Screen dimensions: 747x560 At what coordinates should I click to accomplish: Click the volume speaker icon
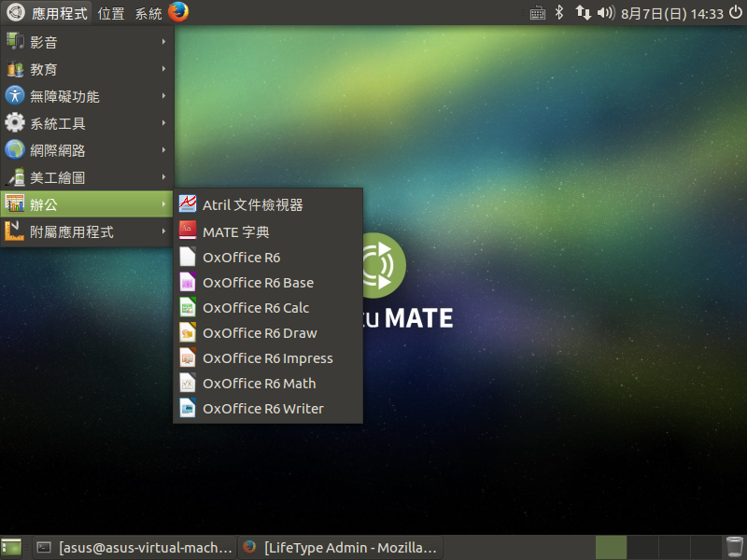click(x=606, y=13)
